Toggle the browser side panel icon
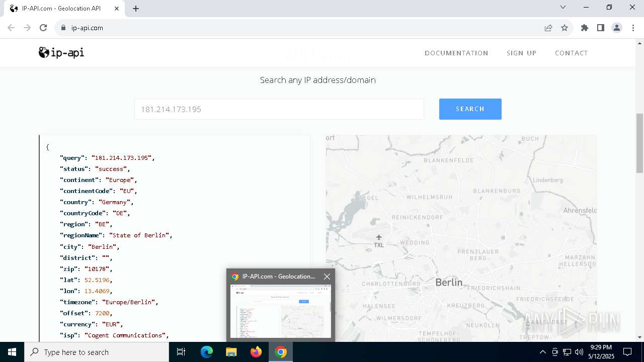 601,28
